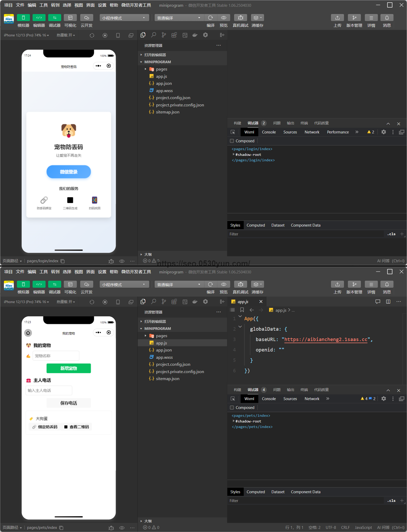Screen dimensions: 407x532
Task: Tap the home icon on the 我的宠物 page
Action: (x=28, y=333)
